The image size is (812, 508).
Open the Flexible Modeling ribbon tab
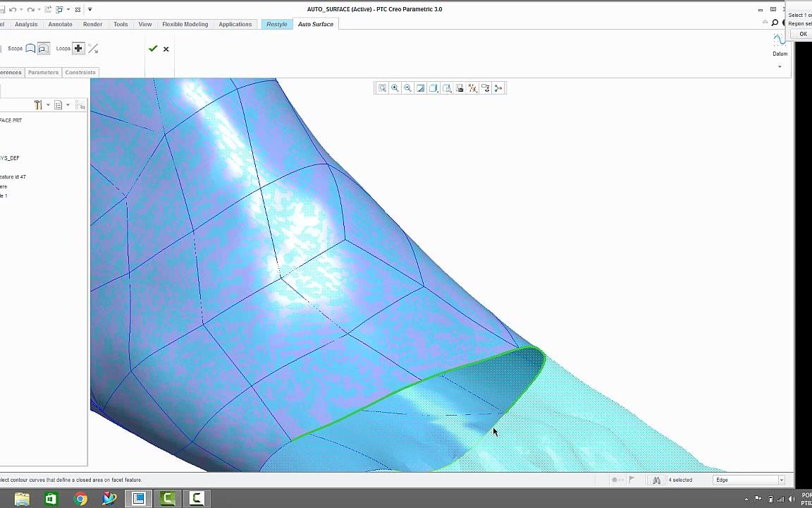click(x=185, y=24)
